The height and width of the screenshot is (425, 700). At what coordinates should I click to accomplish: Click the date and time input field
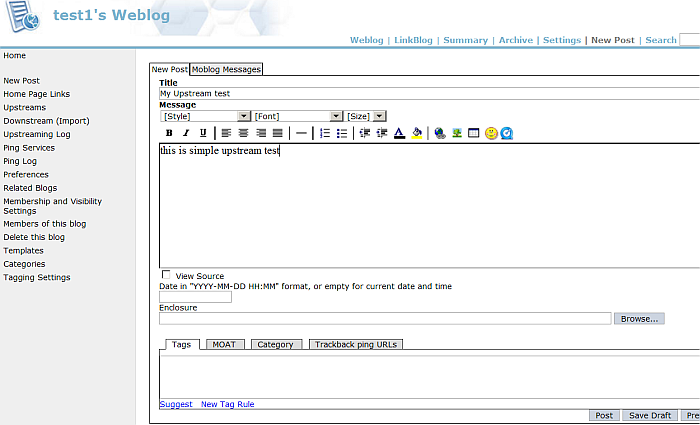point(195,297)
